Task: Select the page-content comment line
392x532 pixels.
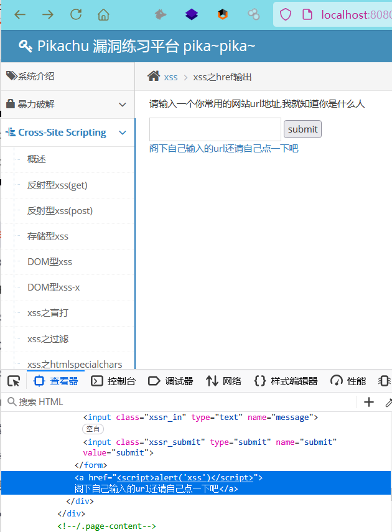Action: (106, 526)
